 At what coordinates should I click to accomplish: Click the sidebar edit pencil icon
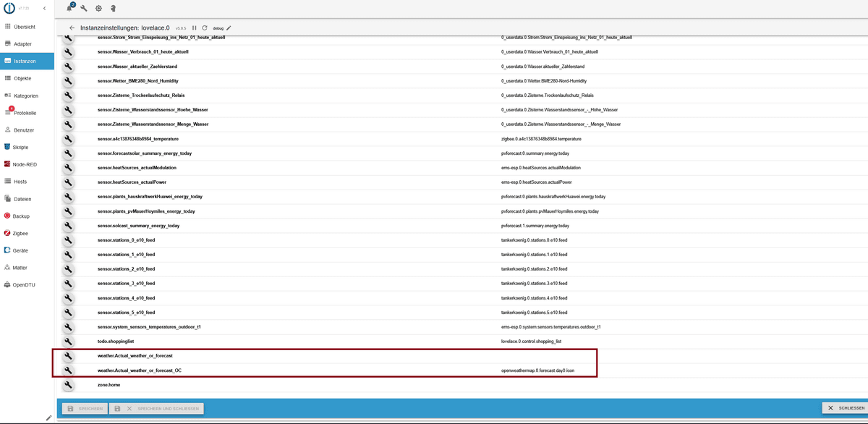(48, 417)
